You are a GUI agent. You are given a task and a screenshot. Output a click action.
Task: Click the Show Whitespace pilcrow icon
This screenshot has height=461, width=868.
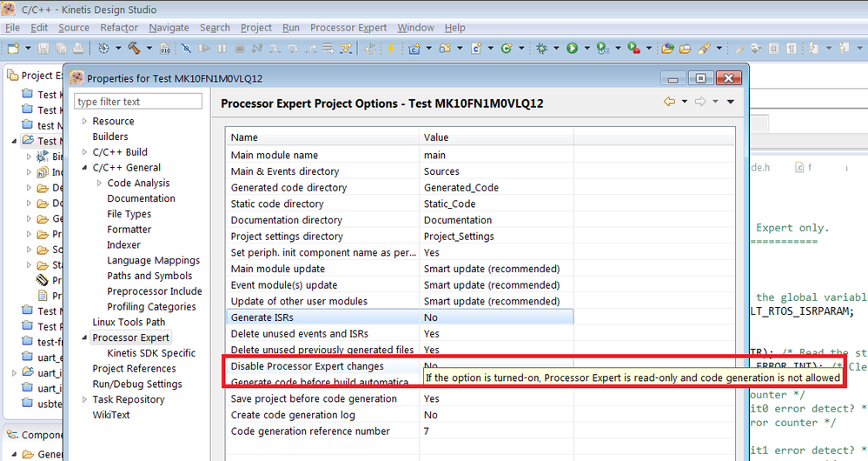[792, 49]
